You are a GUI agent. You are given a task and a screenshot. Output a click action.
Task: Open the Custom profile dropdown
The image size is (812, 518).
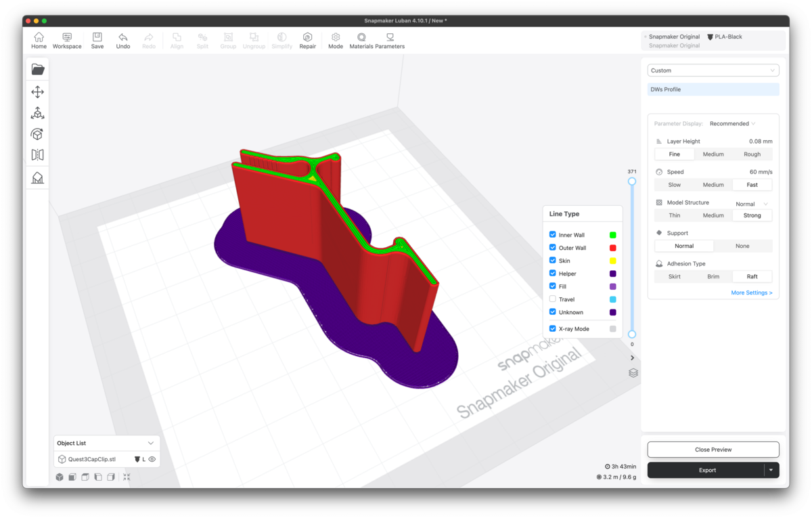point(713,70)
